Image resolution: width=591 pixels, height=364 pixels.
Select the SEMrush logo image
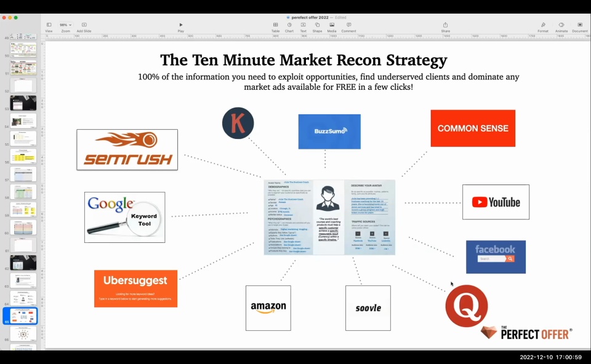pyautogui.click(x=127, y=150)
